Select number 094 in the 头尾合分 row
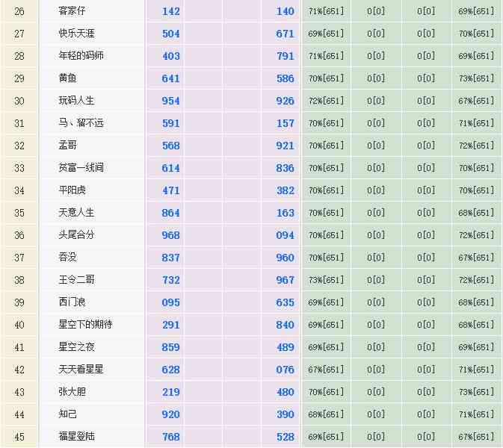 [x=285, y=235]
